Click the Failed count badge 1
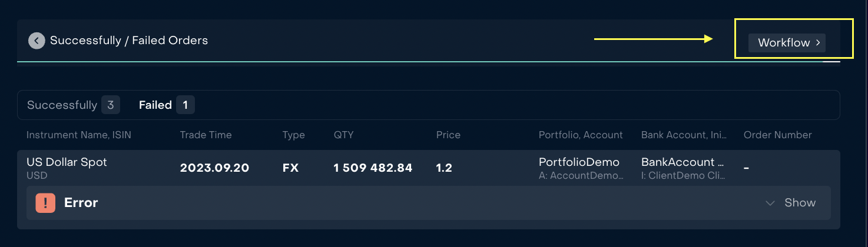The height and width of the screenshot is (247, 868). (185, 105)
